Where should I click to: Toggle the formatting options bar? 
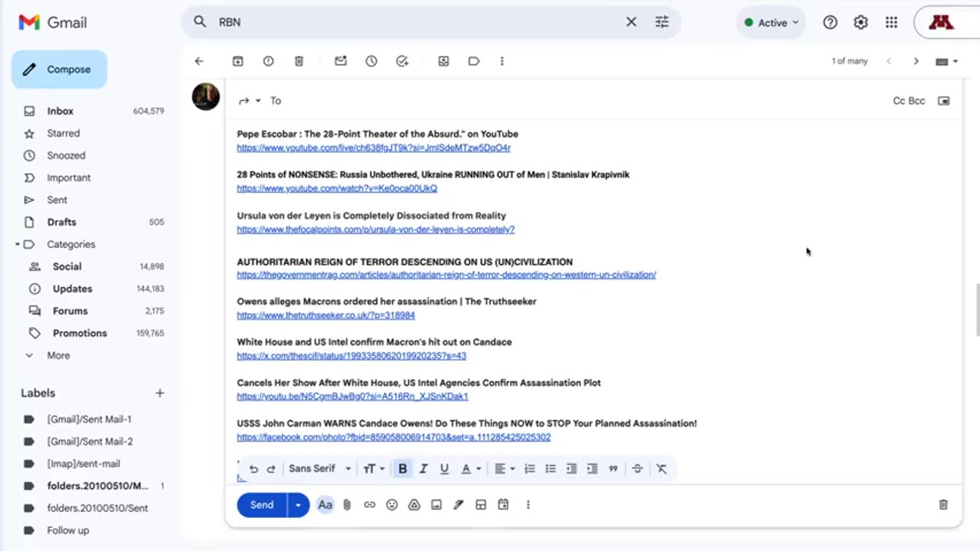pyautogui.click(x=325, y=505)
